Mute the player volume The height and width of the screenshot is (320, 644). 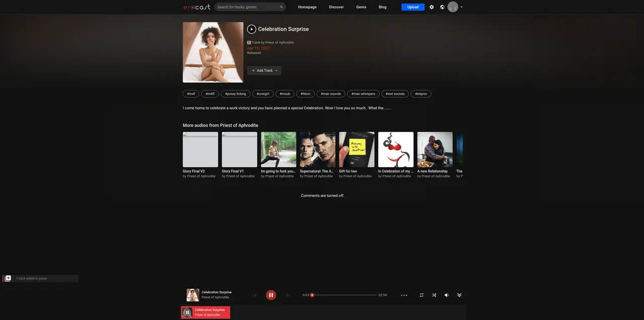[x=447, y=295]
